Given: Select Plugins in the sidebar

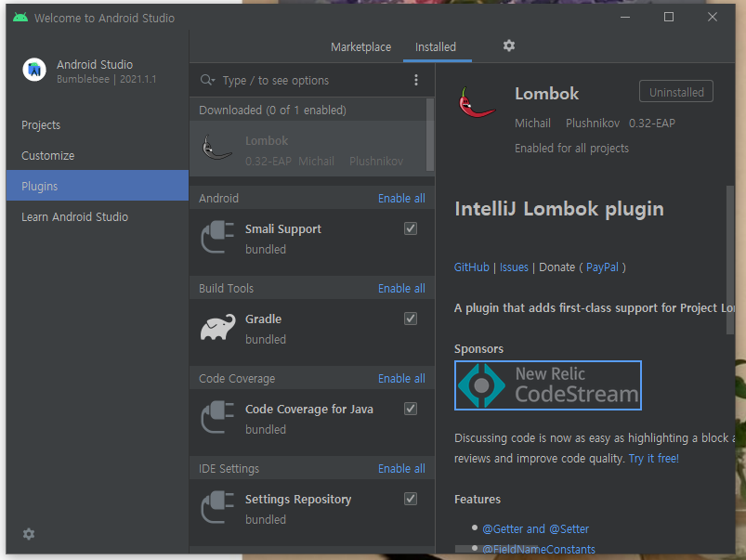Looking at the screenshot, I should click(x=98, y=186).
